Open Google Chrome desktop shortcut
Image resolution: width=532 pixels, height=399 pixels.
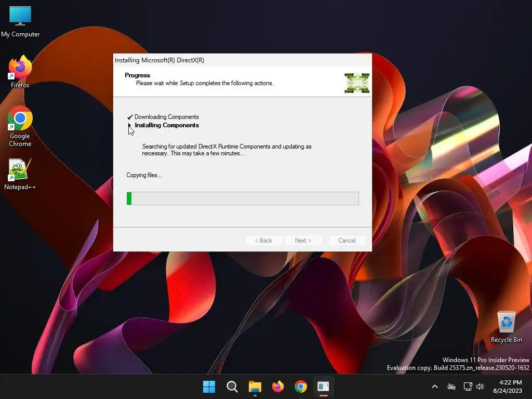click(x=20, y=126)
